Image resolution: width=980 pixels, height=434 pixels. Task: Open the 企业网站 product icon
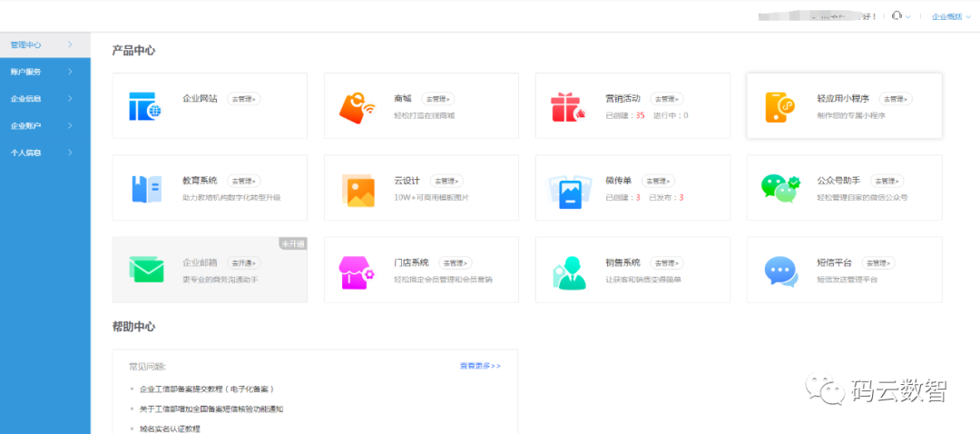tap(145, 105)
